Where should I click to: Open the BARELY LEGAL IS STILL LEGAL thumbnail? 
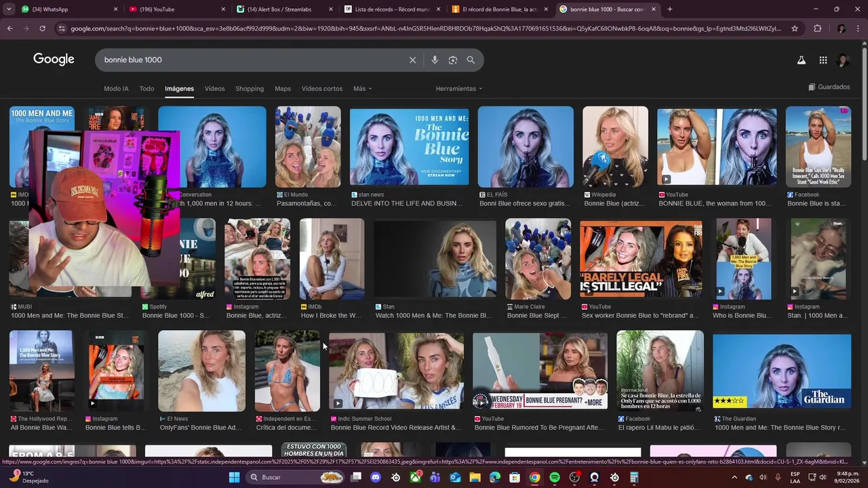(x=641, y=259)
